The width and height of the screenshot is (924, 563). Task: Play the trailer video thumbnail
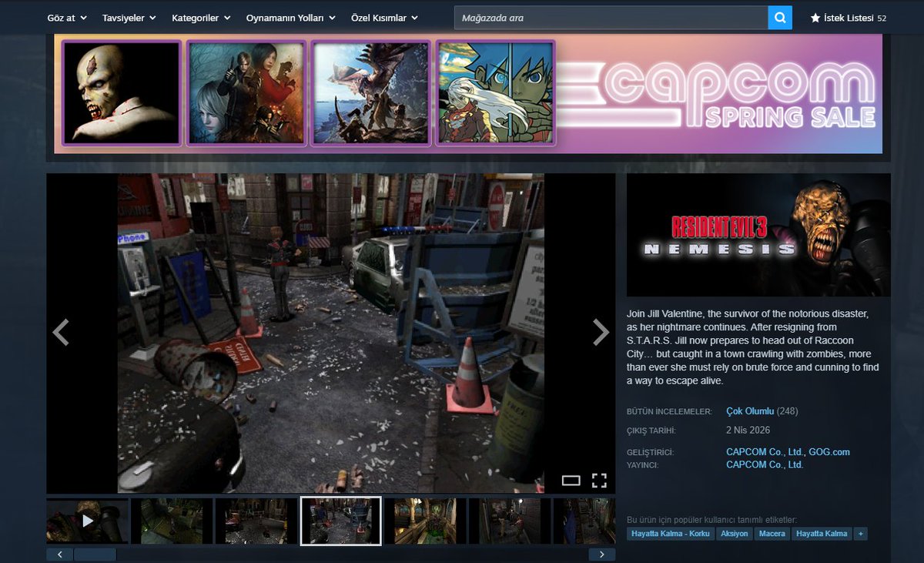(x=87, y=521)
